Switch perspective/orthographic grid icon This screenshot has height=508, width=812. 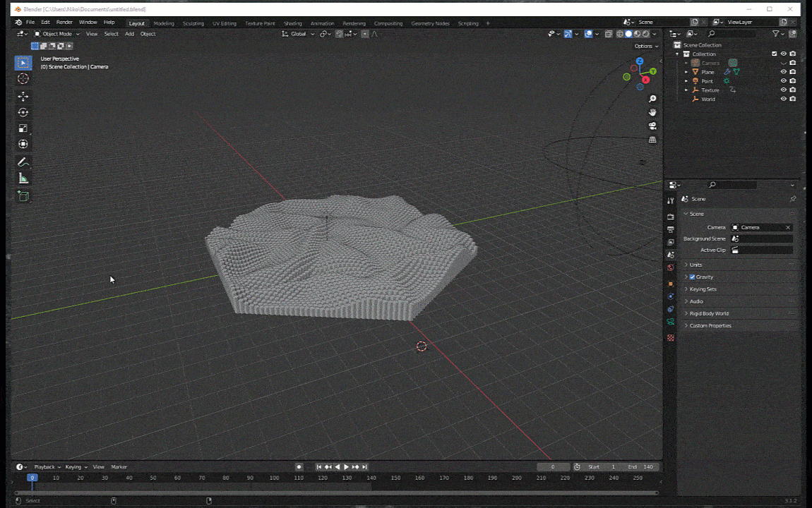pos(652,140)
